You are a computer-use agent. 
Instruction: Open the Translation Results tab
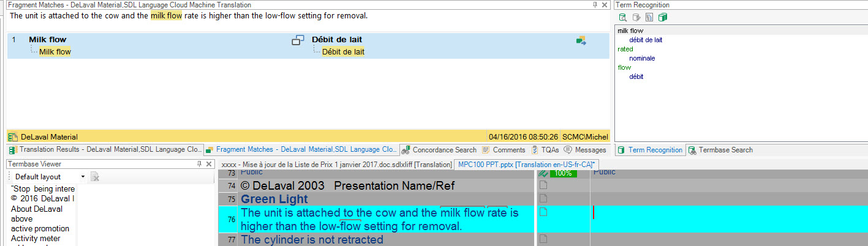104,150
